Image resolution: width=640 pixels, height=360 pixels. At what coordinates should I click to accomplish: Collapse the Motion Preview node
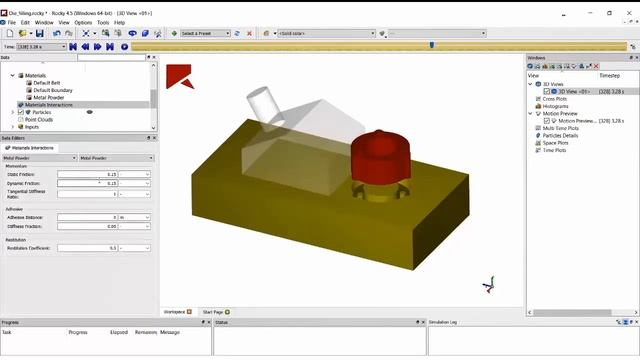coord(530,113)
